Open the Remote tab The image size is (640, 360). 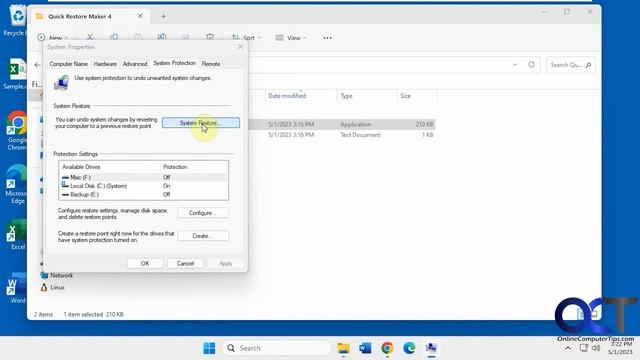tap(211, 64)
